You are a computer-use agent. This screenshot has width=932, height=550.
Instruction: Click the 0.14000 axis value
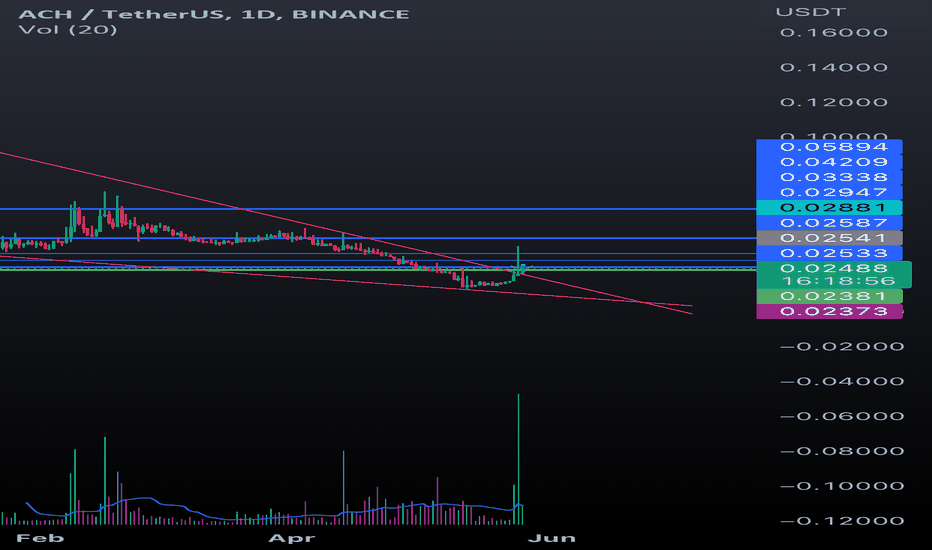click(833, 68)
